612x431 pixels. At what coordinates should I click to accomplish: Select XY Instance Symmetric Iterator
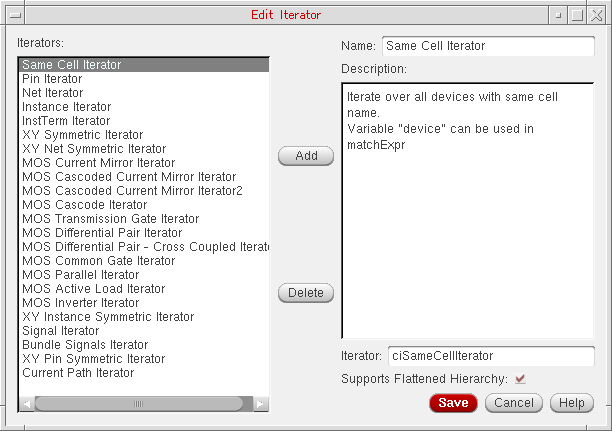[x=144, y=317]
